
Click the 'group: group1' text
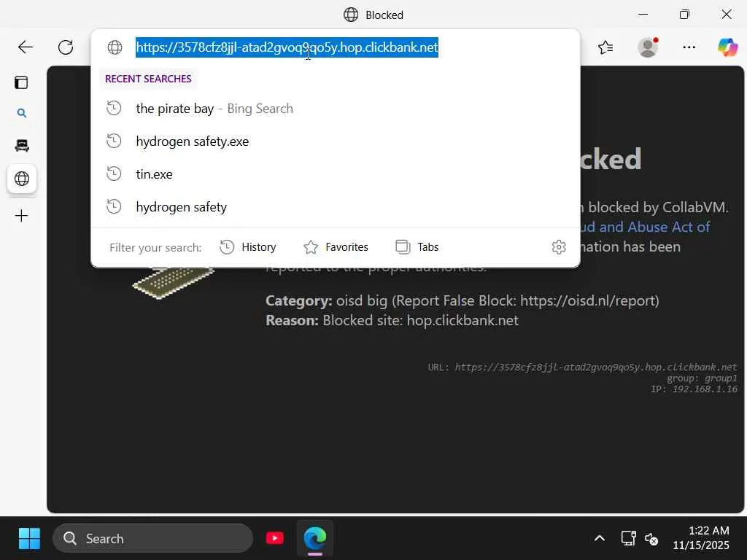tap(702, 378)
